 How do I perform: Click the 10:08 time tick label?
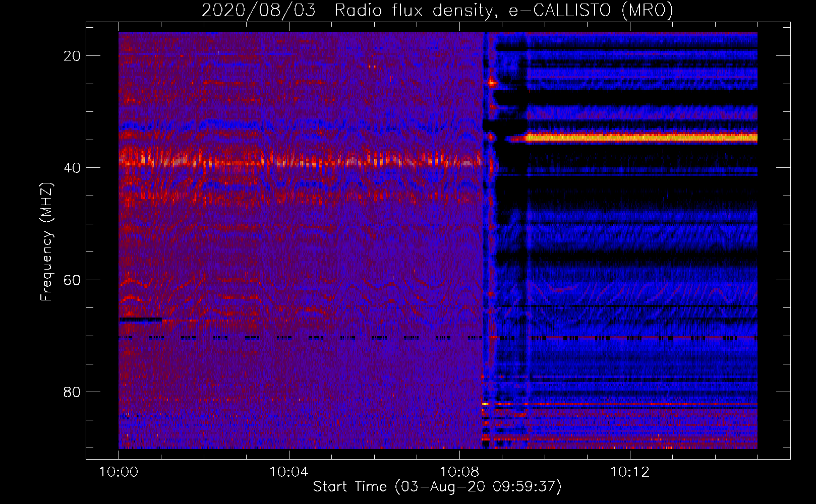click(x=459, y=472)
